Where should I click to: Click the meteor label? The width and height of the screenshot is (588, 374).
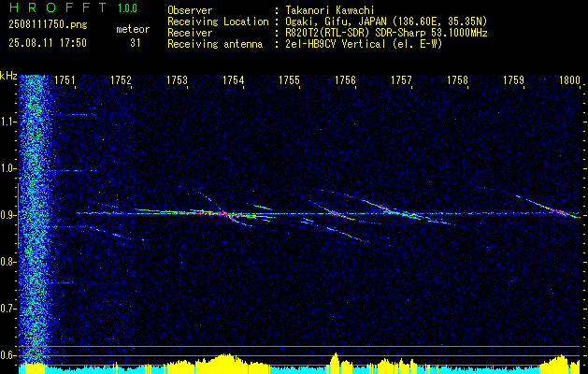pos(133,29)
